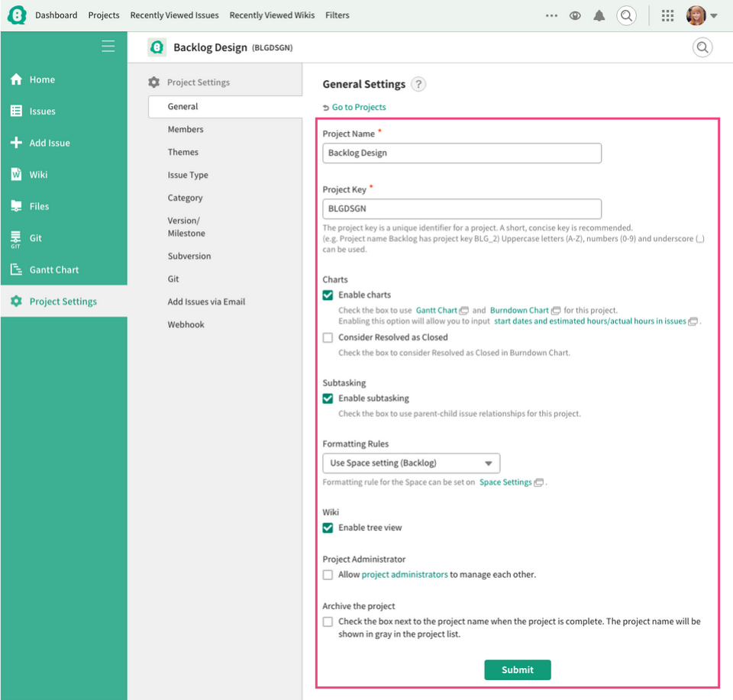The height and width of the screenshot is (700, 733).
Task: Select Add Issues via Email
Action: [206, 302]
